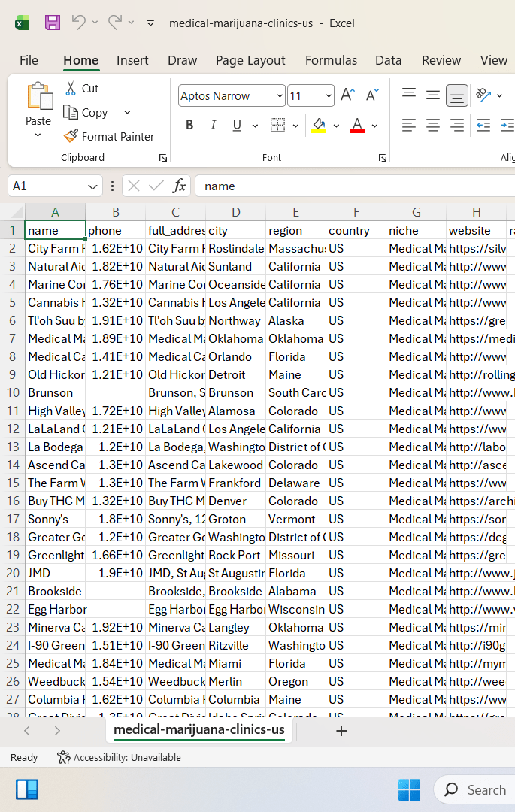Select Top Align
The image size is (515, 812).
(409, 95)
